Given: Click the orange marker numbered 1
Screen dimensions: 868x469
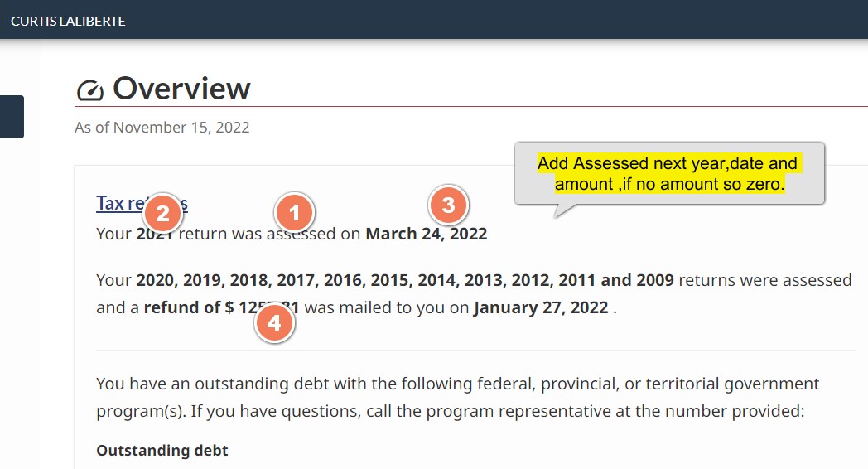Looking at the screenshot, I should [294, 214].
